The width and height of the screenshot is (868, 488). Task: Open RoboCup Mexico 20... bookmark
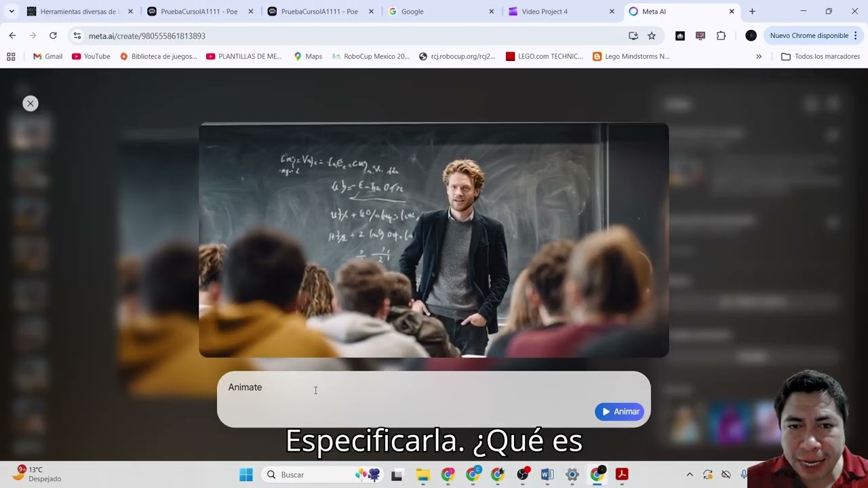tap(370, 56)
